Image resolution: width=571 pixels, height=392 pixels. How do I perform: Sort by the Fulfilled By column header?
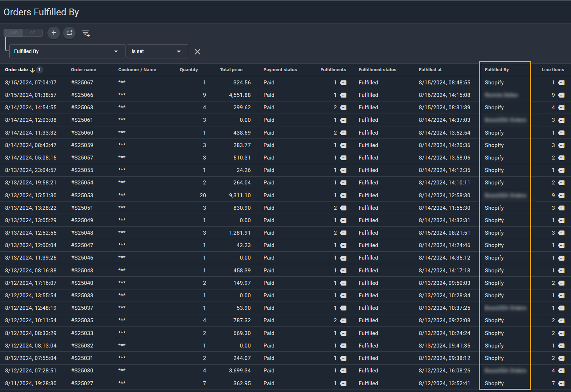tap(497, 70)
